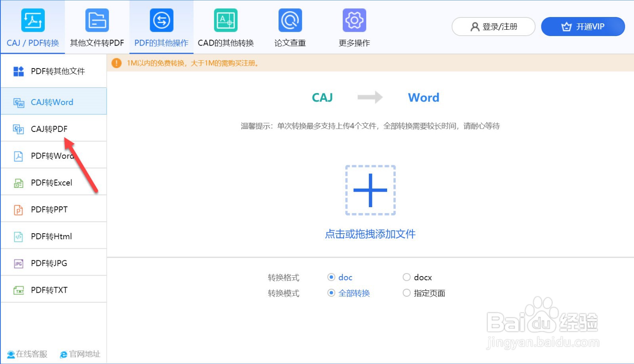Click the PDF转Excel sidebar icon
This screenshot has height=364, width=634.
coord(19,183)
